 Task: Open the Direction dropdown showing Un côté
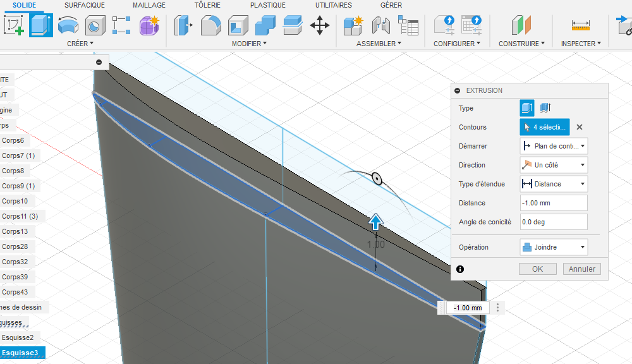pos(554,165)
